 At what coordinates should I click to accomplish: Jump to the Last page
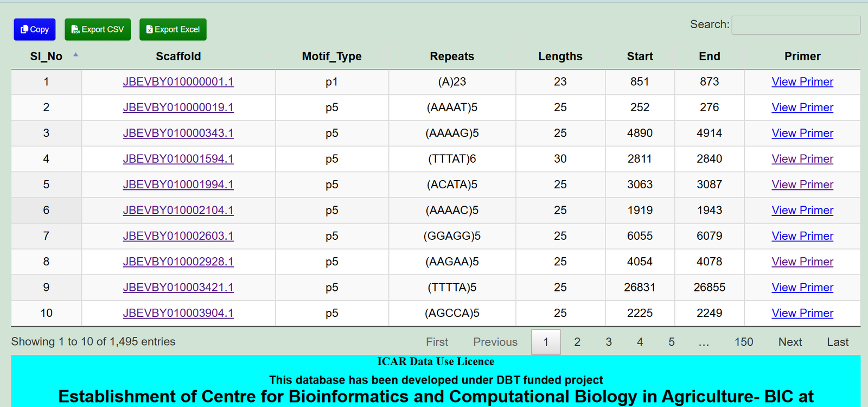point(837,342)
